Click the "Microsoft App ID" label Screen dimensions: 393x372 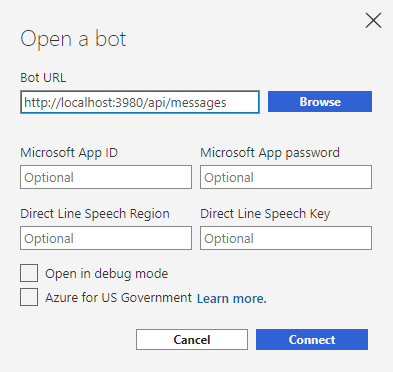(69, 153)
